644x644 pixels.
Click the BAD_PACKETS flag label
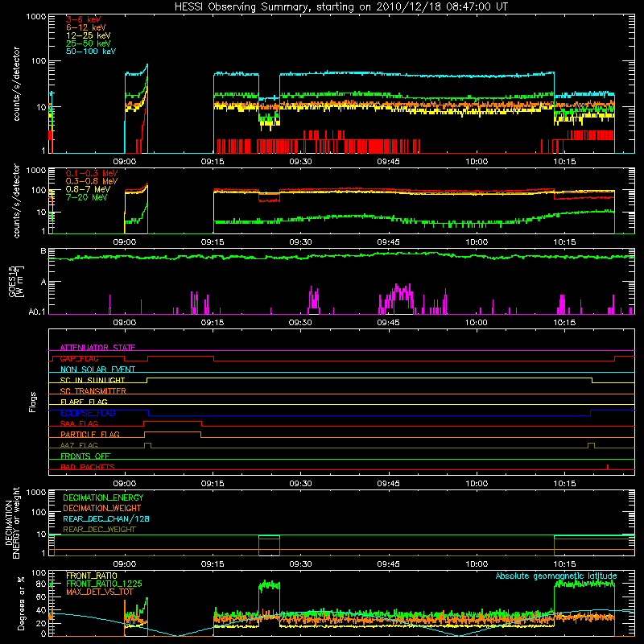click(x=88, y=467)
